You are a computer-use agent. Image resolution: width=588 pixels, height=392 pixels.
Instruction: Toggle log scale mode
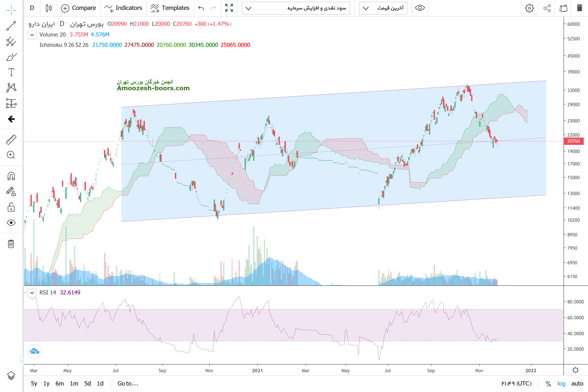[561, 383]
